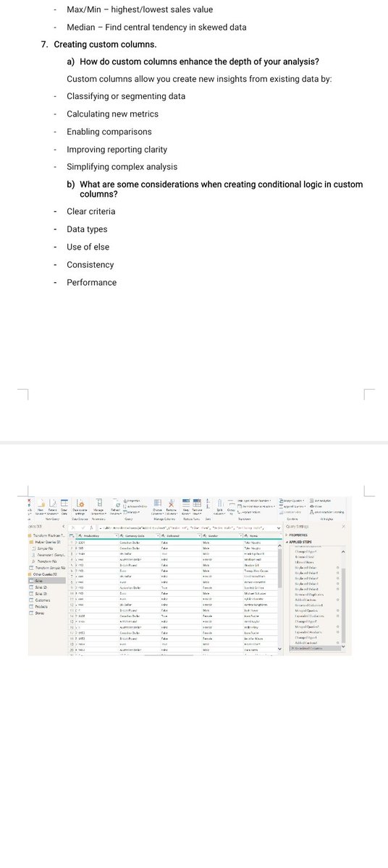The height and width of the screenshot is (868, 388).
Task: Select Sample File query
Action: pyautogui.click(x=43, y=547)
